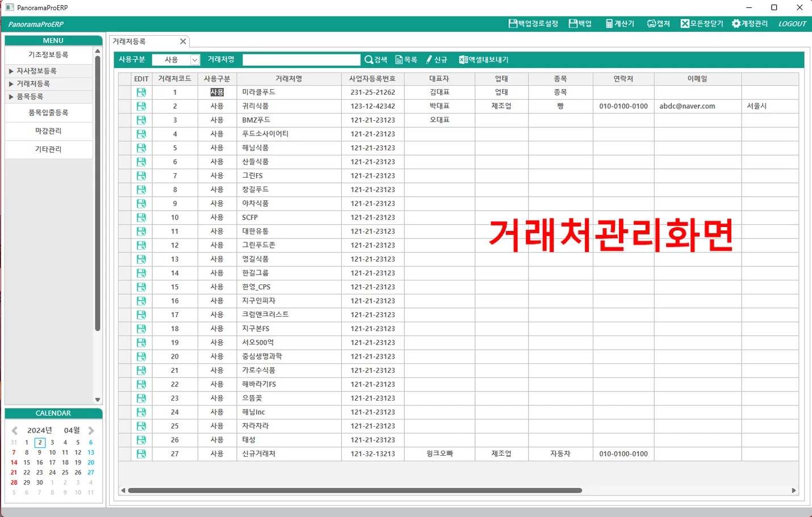Screen dimensions: 812x517
Task: Click the edit icon for 크럼앤크러스트
Action: pyautogui.click(x=141, y=314)
